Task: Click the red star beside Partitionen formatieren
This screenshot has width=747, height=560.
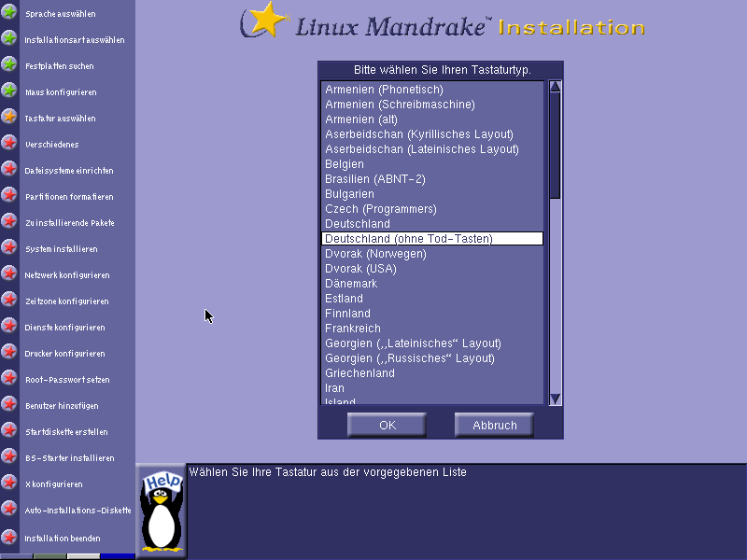Action: pos(9,195)
